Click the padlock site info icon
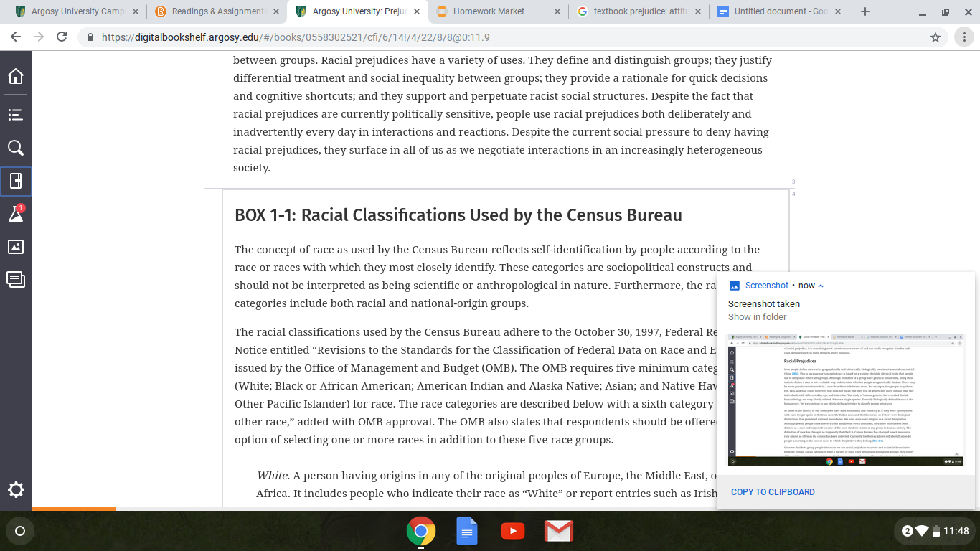Screen dimensions: 980x551 click(90, 37)
